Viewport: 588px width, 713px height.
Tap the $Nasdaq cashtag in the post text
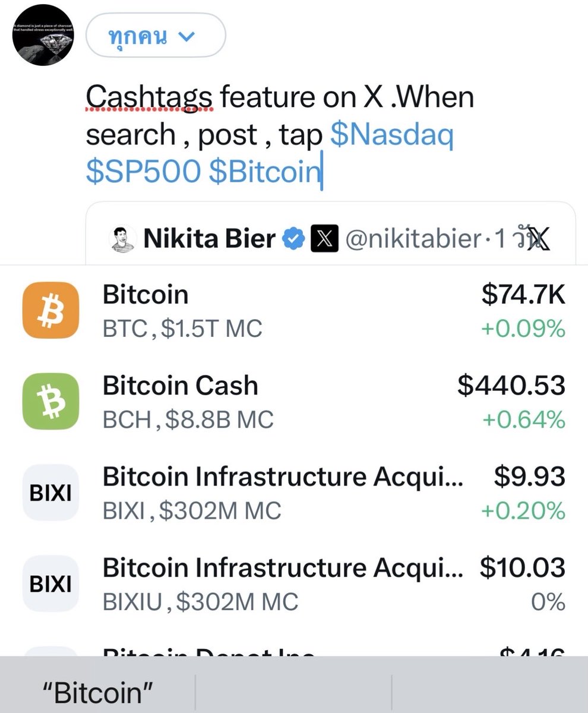[392, 135]
